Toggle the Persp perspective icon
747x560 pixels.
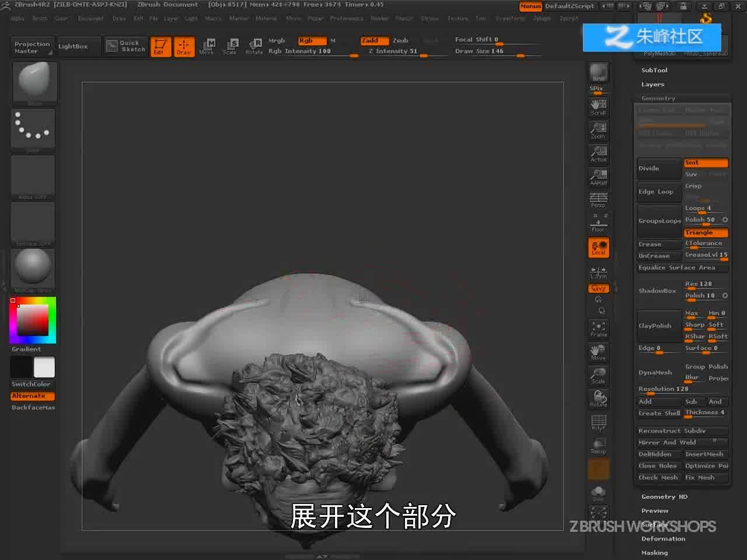[x=598, y=199]
